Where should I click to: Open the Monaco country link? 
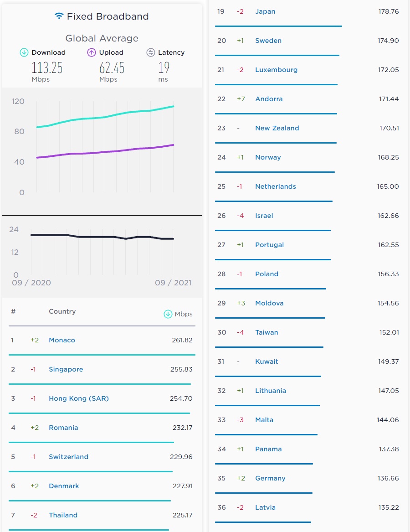coord(62,340)
